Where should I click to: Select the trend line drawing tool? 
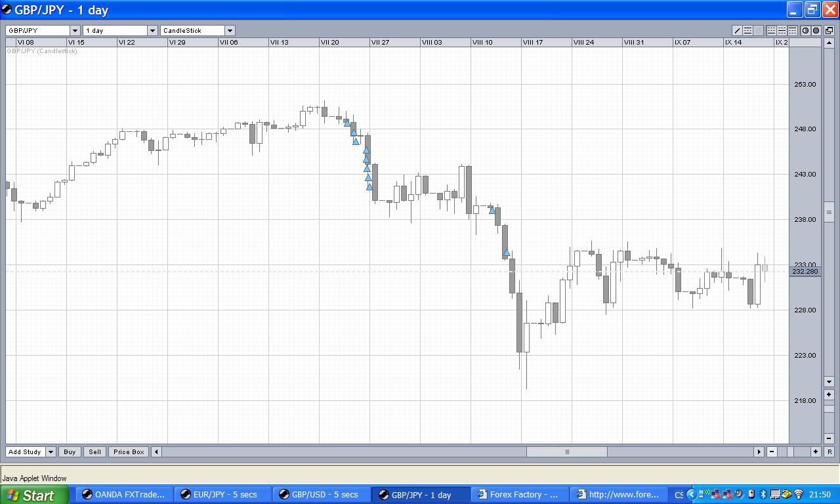[737, 30]
